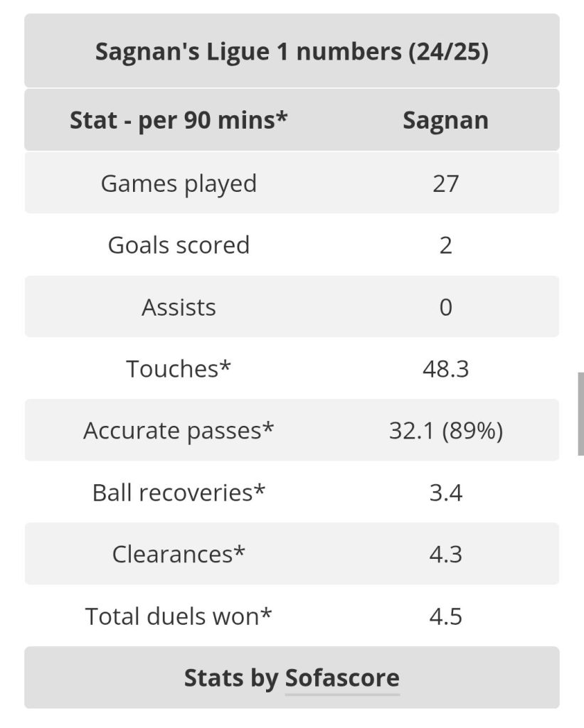This screenshot has width=584, height=728.
Task: Click the Total duels won value 4.5
Action: click(445, 616)
